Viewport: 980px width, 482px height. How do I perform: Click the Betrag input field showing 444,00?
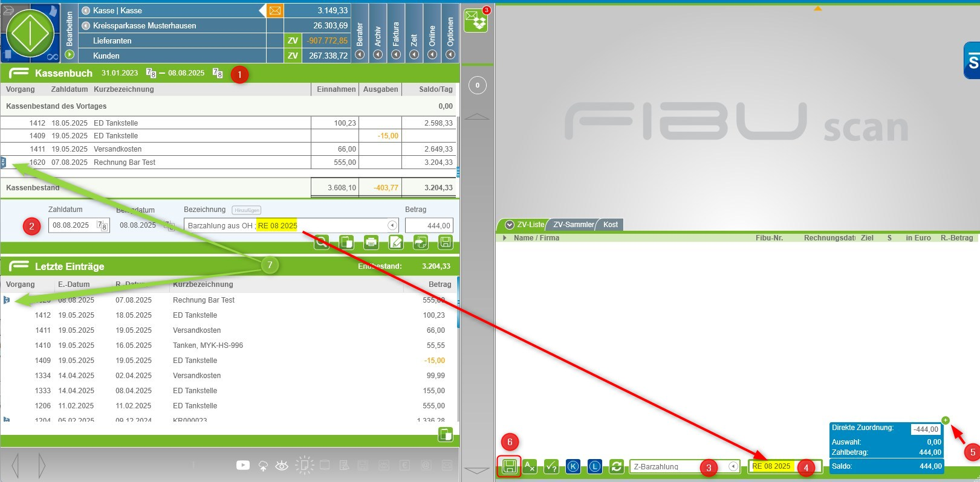coord(429,225)
